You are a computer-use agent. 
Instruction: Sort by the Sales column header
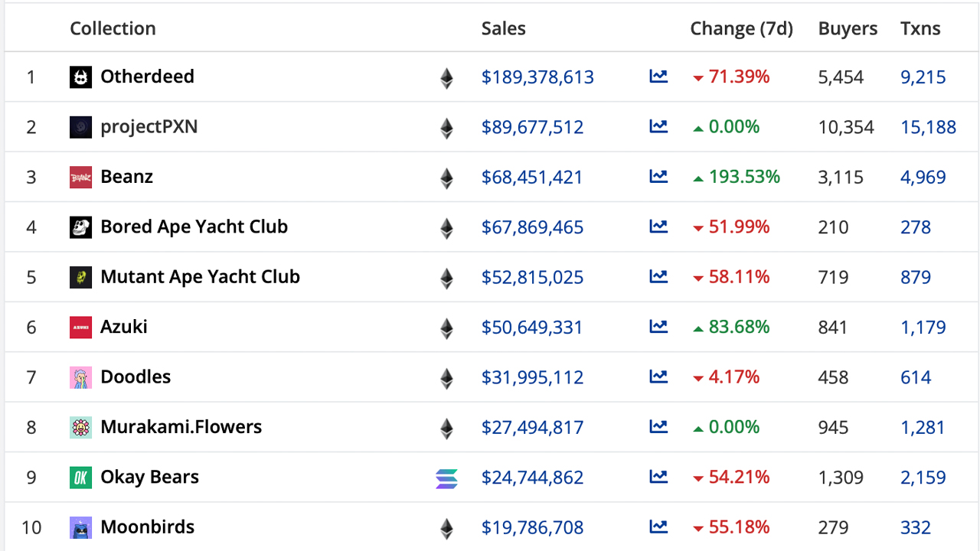click(504, 28)
